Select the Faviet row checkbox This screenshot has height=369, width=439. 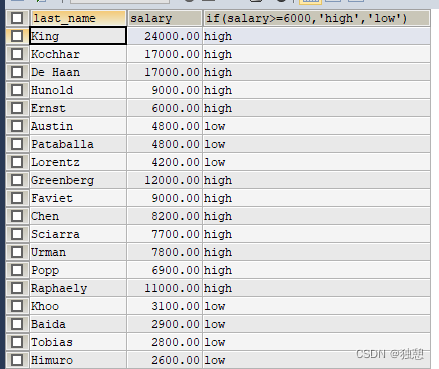[17, 198]
